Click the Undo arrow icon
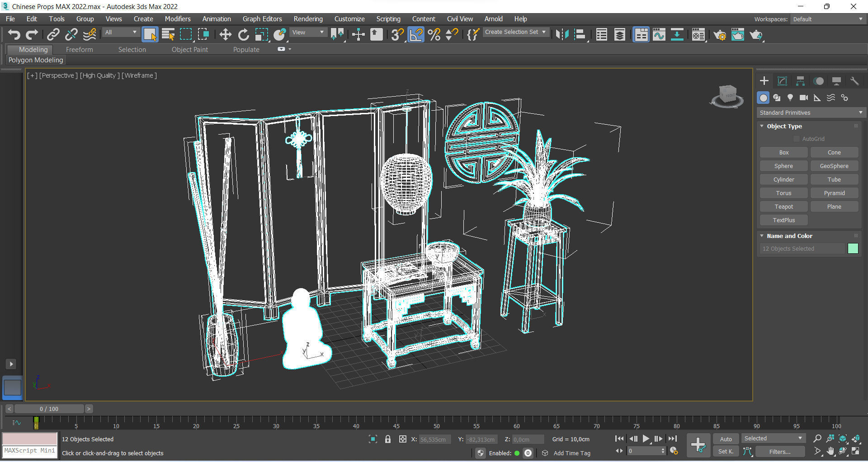Viewport: 868px width, 462px height. (x=14, y=34)
